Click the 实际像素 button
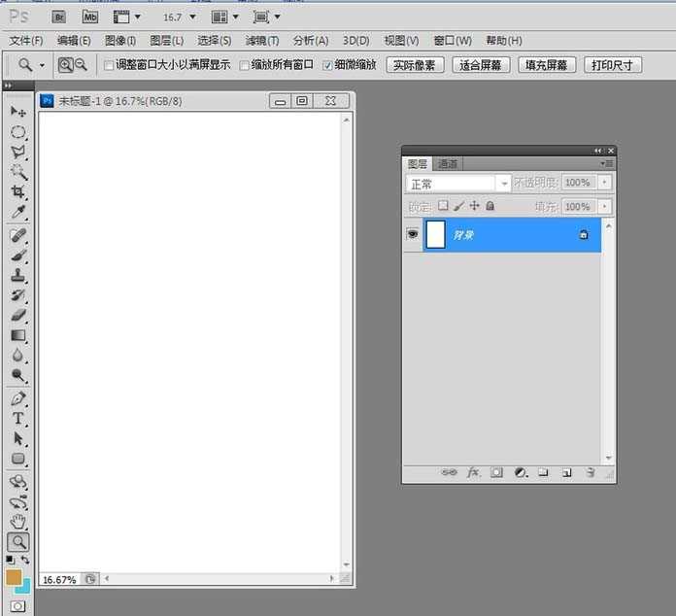 point(416,65)
